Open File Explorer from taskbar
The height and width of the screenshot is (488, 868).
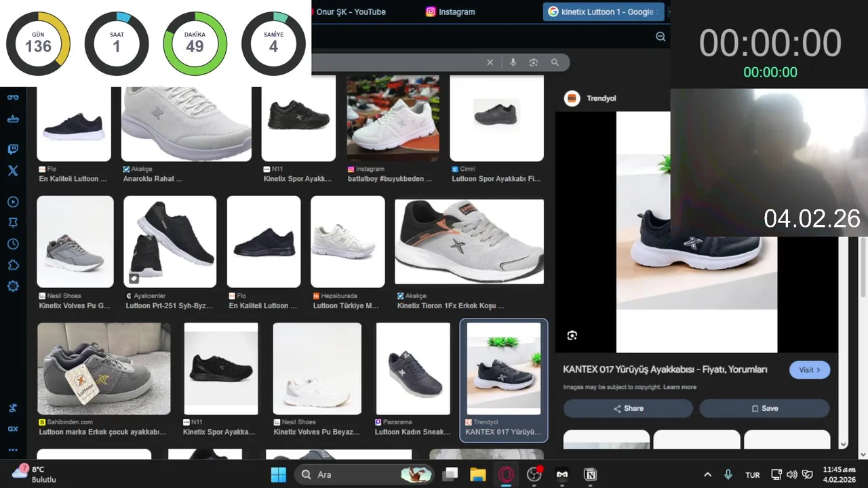[478, 474]
